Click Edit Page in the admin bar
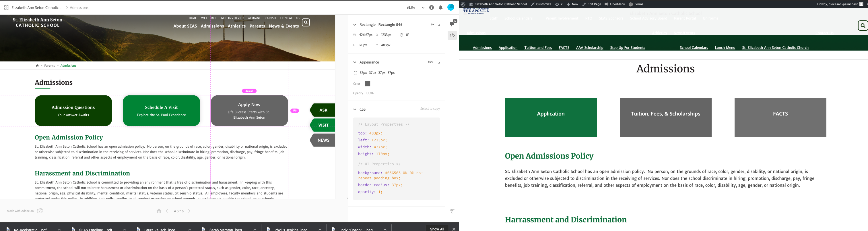 tap(592, 4)
